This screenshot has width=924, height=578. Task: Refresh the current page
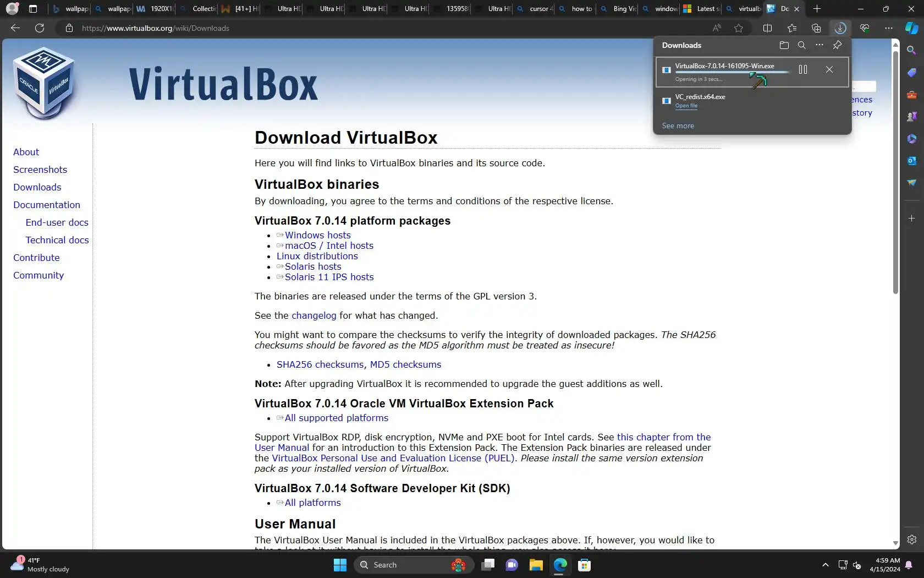[x=40, y=28]
